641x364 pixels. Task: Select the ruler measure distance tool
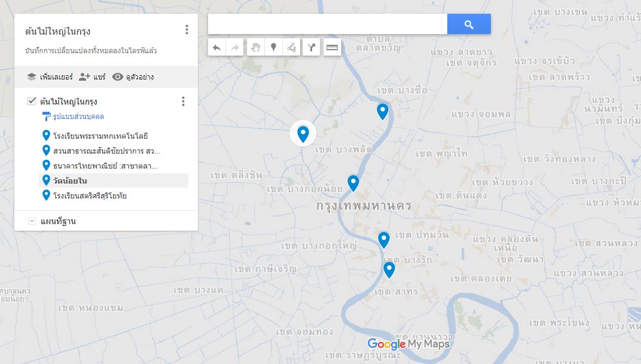coord(332,48)
